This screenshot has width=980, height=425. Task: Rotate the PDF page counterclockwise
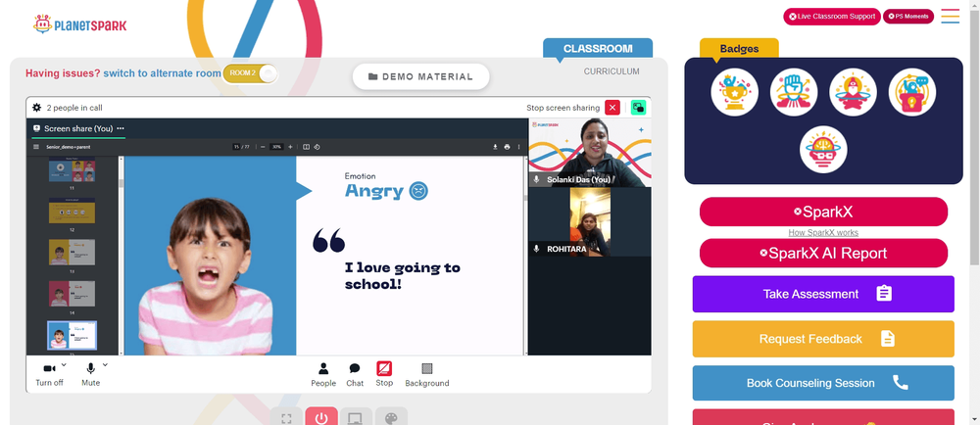(317, 147)
